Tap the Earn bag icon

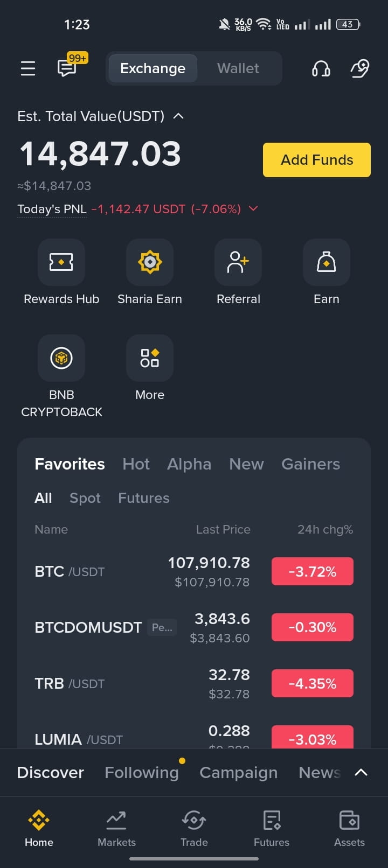pos(327,262)
